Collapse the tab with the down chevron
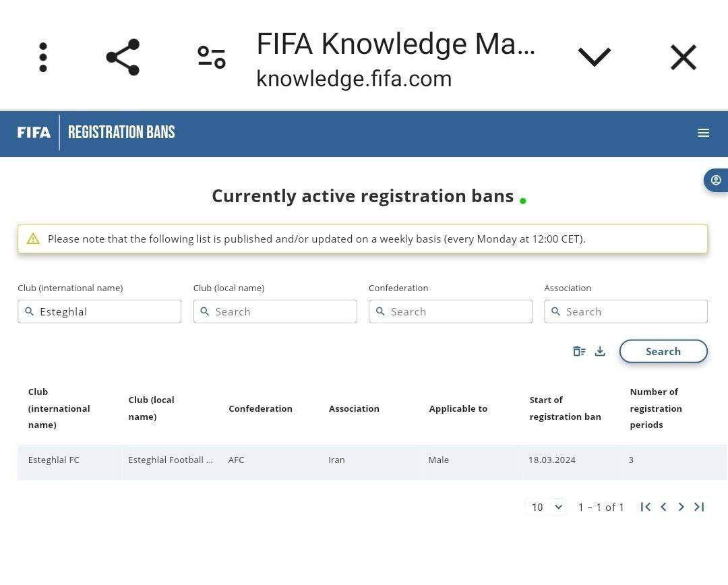728x585 pixels. pyautogui.click(x=595, y=57)
